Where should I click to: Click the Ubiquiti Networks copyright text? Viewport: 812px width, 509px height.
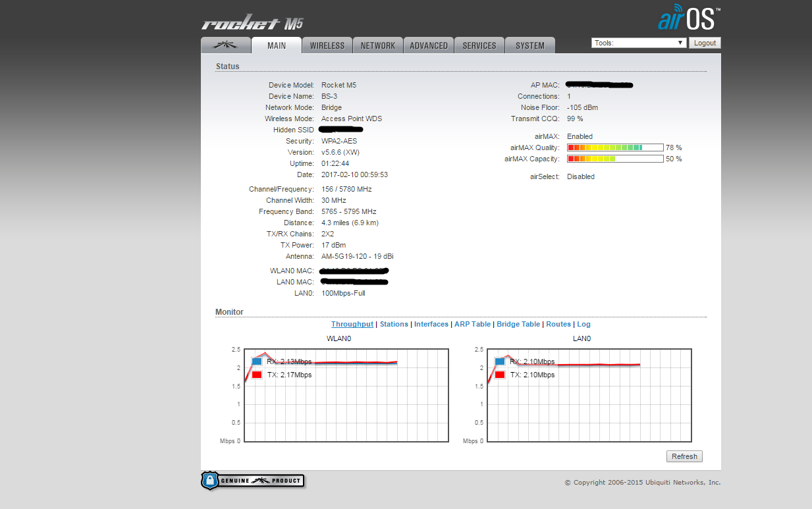[x=643, y=483]
